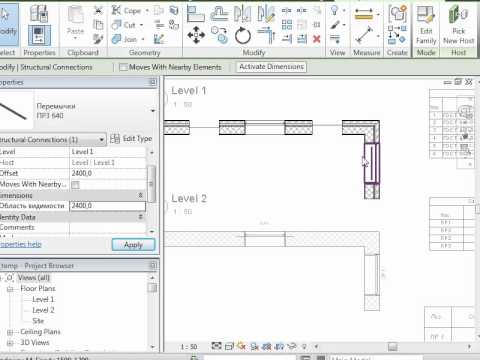Click the Join geometry tool
The image size is (480, 360).
[124, 39]
